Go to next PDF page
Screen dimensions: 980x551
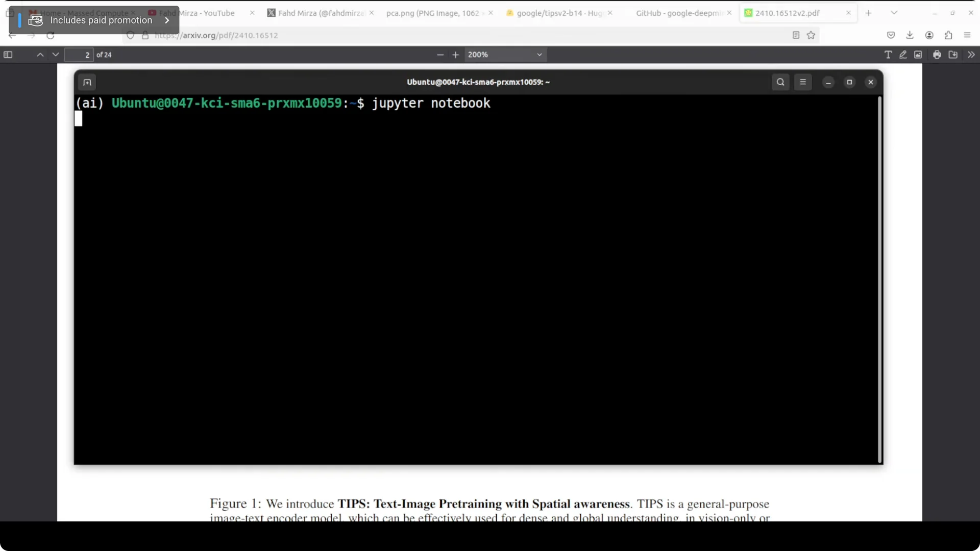56,55
